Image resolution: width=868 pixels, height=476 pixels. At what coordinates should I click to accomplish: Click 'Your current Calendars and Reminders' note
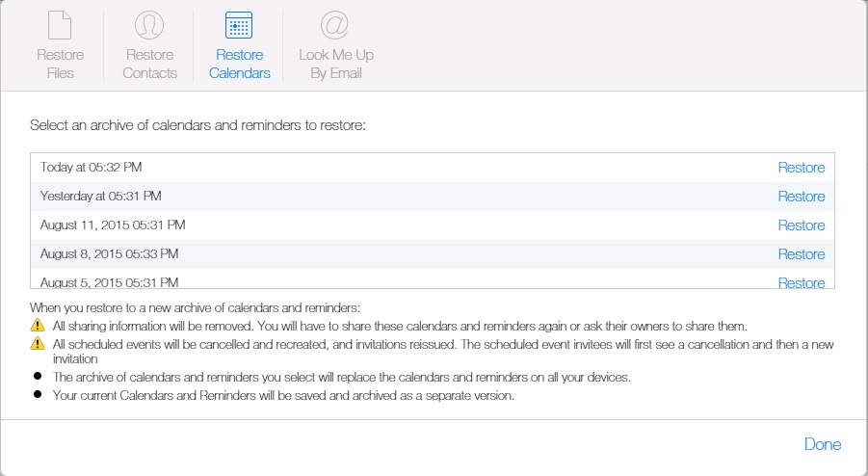pos(283,396)
